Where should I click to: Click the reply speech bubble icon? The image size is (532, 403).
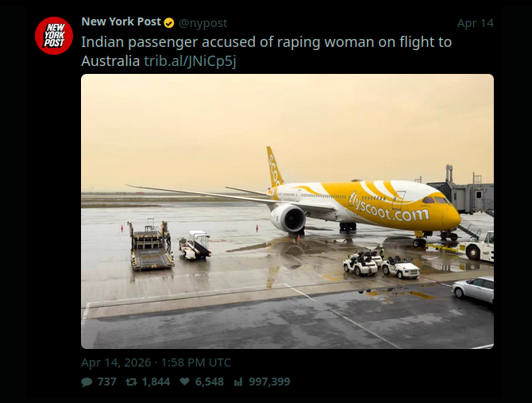point(87,382)
